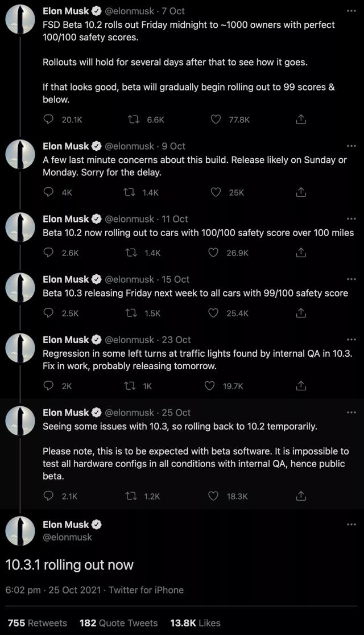Share the 11 Oct Beta 10.2 tweet
Image resolution: width=364 pixels, height=635 pixels.
tap(301, 253)
